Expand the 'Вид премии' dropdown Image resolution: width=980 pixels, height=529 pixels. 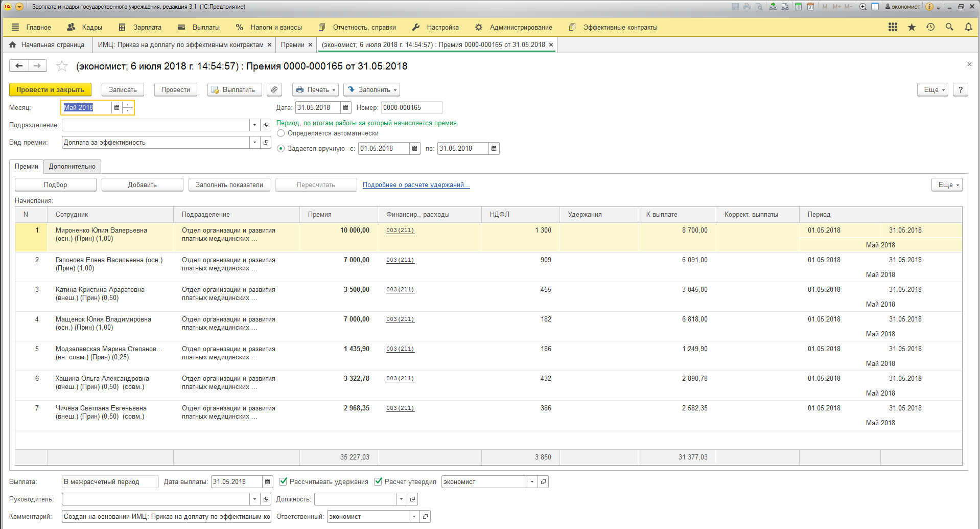point(254,142)
